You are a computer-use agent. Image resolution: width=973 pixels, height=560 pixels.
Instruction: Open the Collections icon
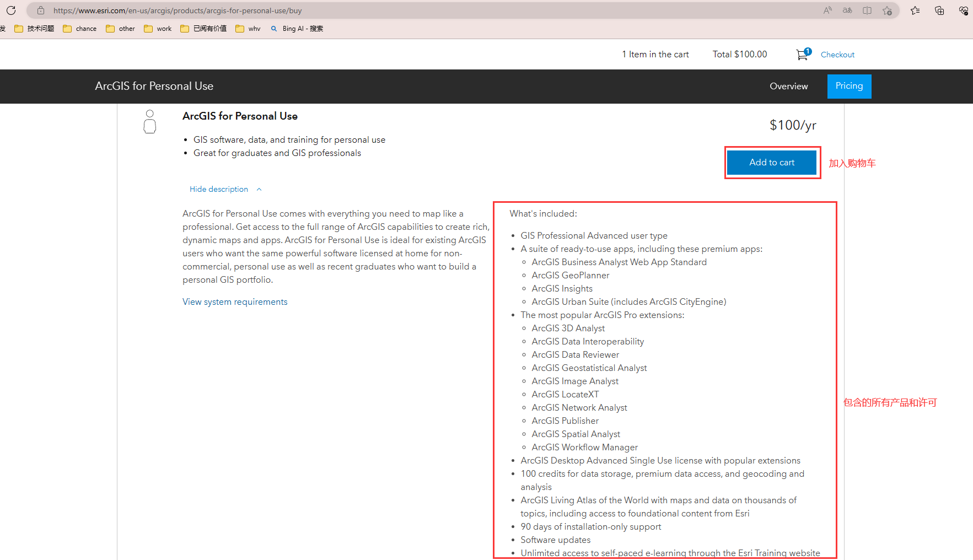[x=939, y=10]
